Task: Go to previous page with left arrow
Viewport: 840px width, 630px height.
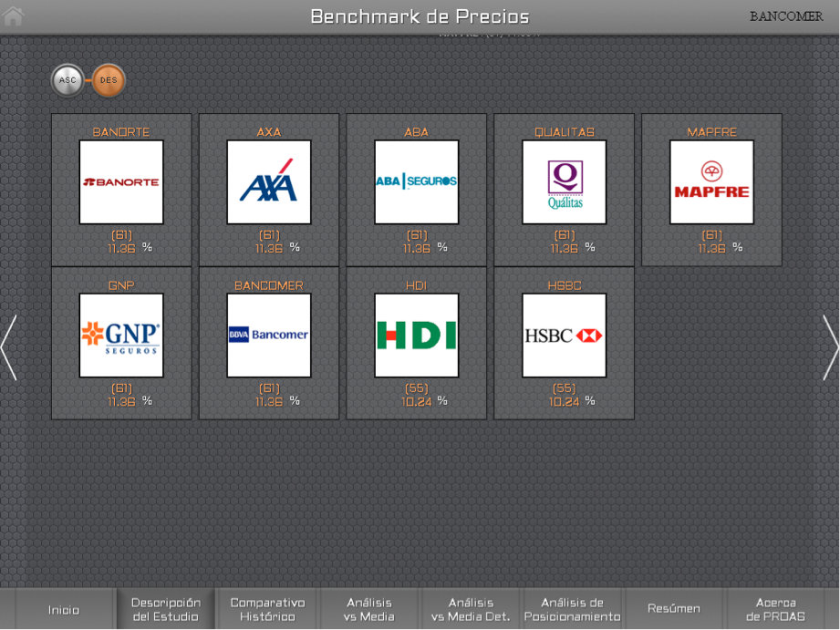Action: tap(9, 347)
